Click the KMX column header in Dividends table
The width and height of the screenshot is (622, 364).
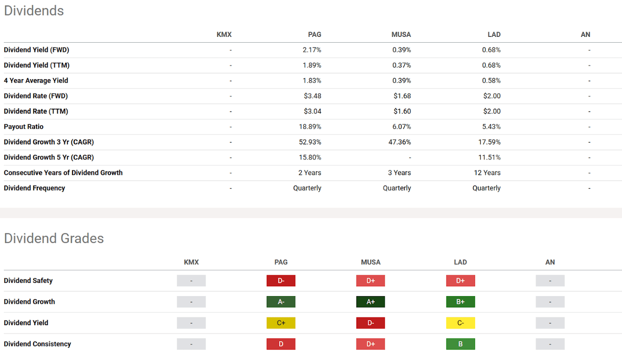coord(224,34)
